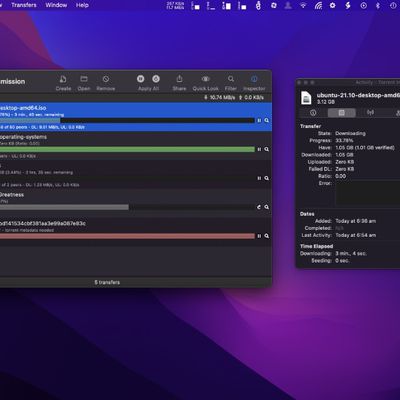Click the total download speed 10.74 MB/s indicator

point(219,97)
